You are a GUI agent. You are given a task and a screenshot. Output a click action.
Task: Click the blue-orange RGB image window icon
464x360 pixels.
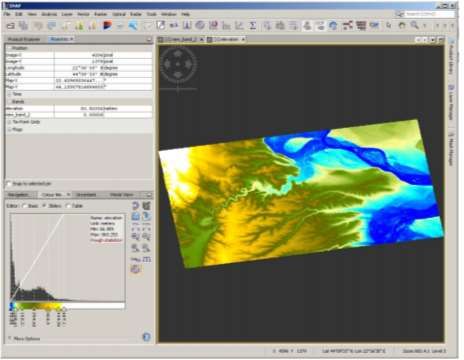pos(107,26)
